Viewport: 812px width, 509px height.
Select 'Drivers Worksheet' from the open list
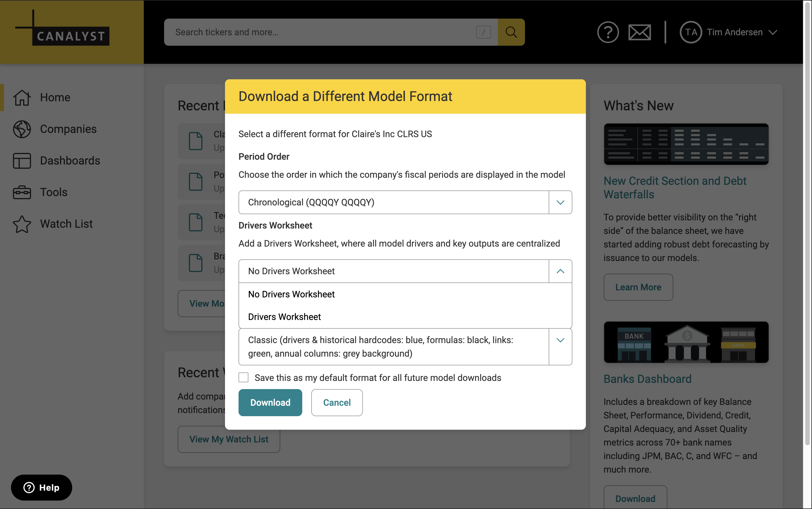284,317
